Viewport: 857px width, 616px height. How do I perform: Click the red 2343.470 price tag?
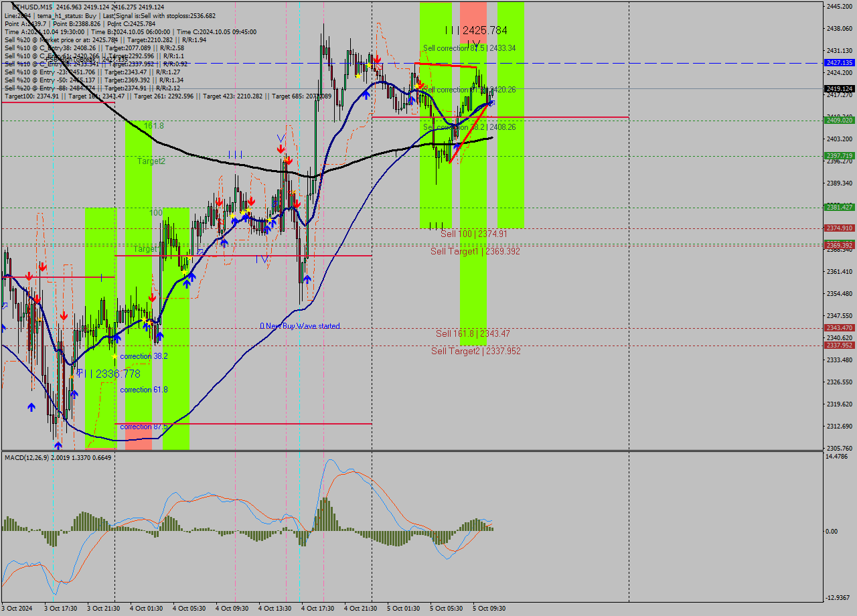840,327
